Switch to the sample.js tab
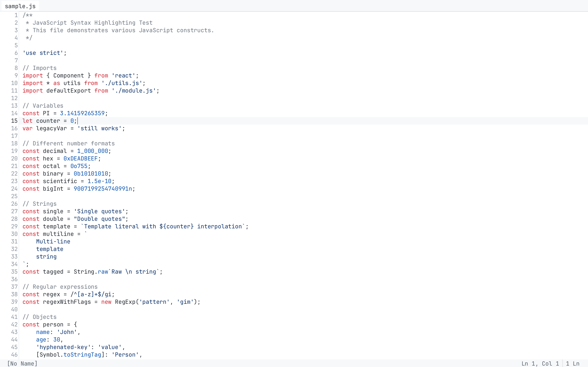 tap(20, 6)
